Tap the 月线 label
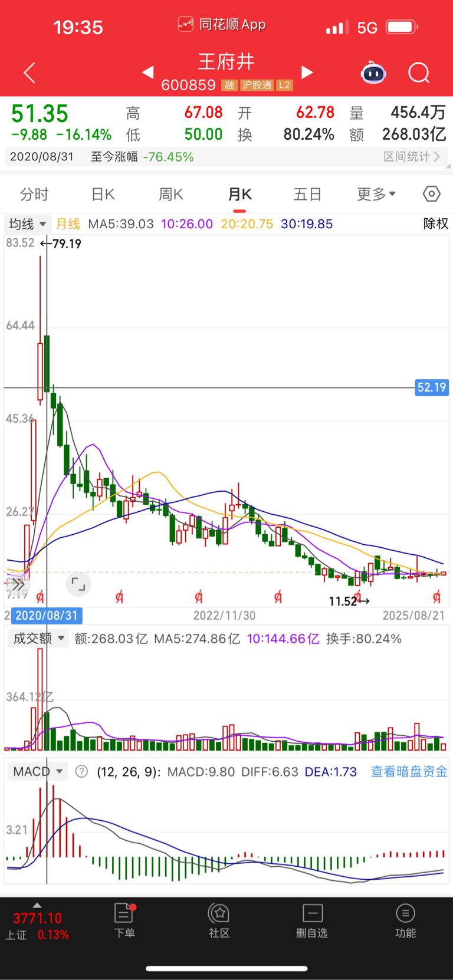 (68, 224)
